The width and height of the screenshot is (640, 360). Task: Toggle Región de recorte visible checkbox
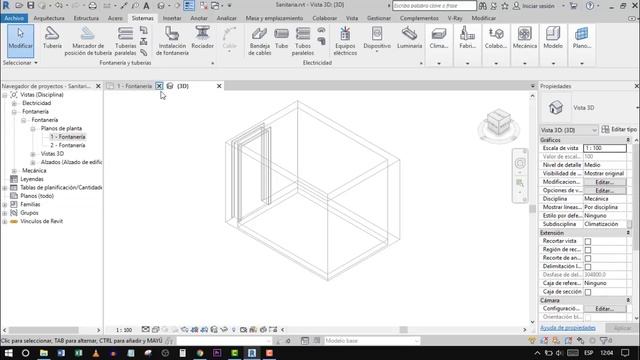(588, 250)
